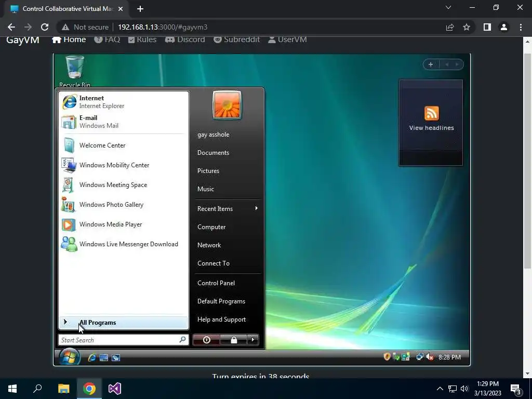Open Control Panel from Start menu
The height and width of the screenshot is (399, 532).
click(216, 283)
